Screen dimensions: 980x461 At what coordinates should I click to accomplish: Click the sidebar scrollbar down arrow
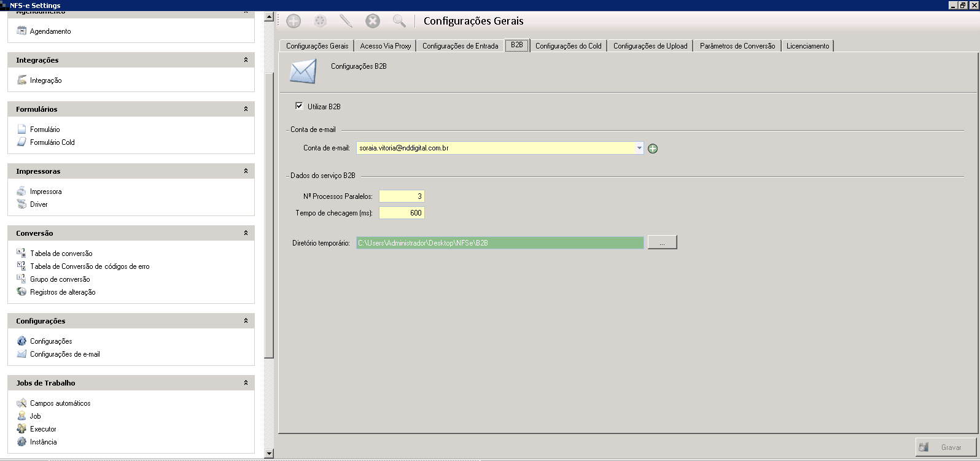(x=268, y=454)
